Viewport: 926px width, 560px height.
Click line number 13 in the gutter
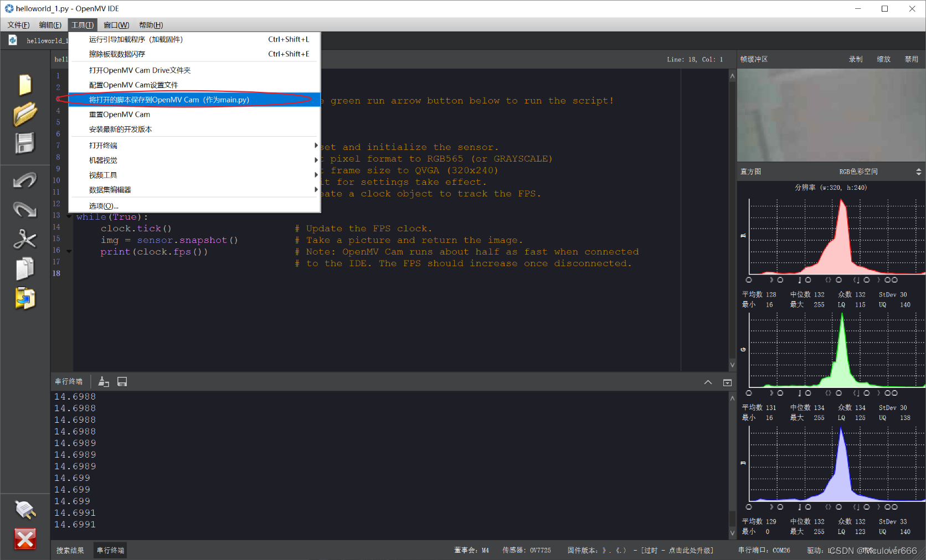pyautogui.click(x=56, y=215)
